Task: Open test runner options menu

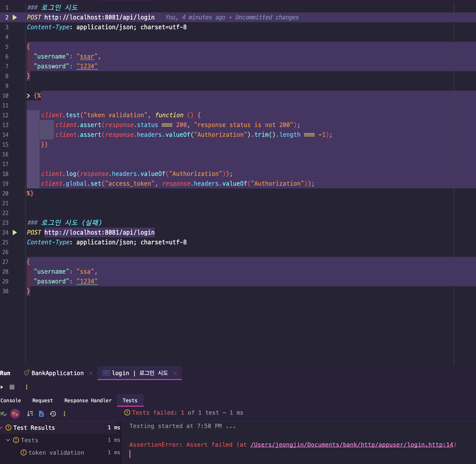Action: (x=65, y=414)
